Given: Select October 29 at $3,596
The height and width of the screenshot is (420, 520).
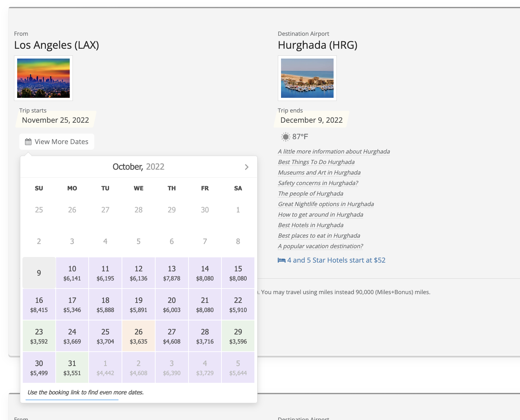Looking at the screenshot, I should coord(238,336).
